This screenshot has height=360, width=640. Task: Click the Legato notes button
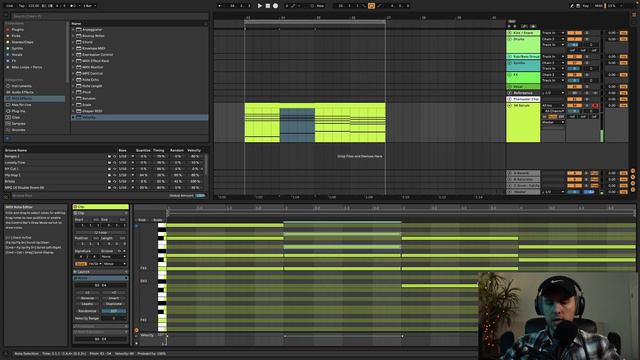click(x=87, y=304)
